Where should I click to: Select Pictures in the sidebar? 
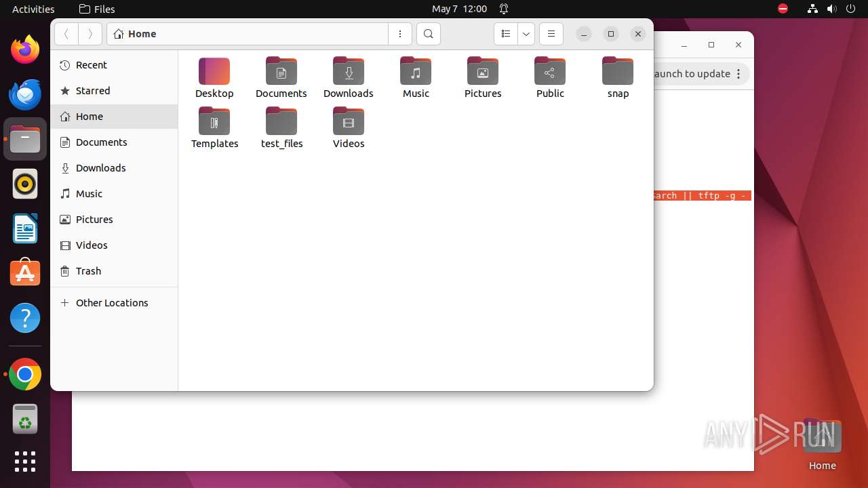[x=114, y=220]
